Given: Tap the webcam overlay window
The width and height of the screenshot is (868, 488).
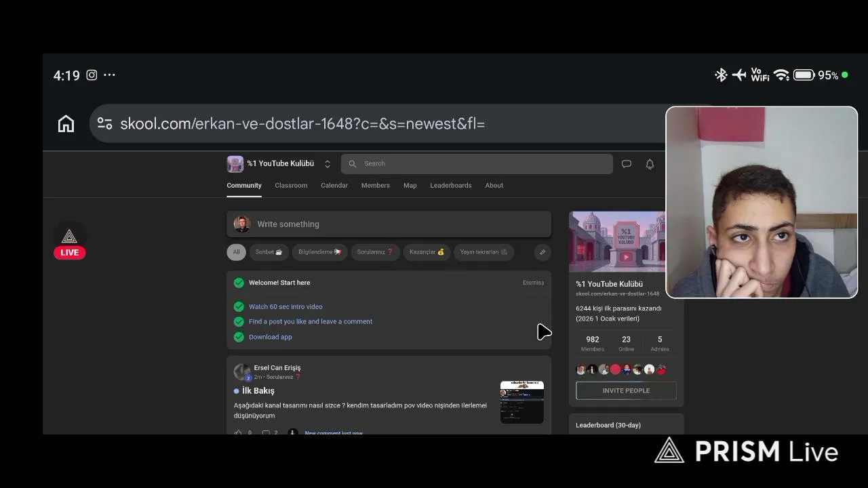Looking at the screenshot, I should pos(762,202).
